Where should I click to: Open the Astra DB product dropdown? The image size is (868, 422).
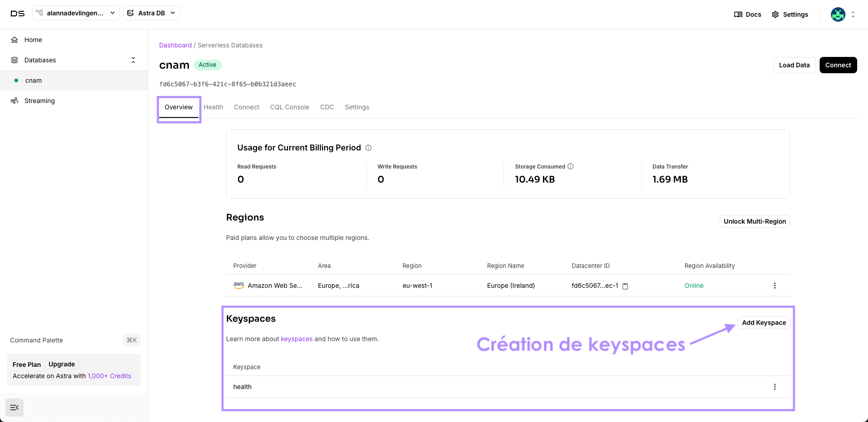pyautogui.click(x=151, y=13)
